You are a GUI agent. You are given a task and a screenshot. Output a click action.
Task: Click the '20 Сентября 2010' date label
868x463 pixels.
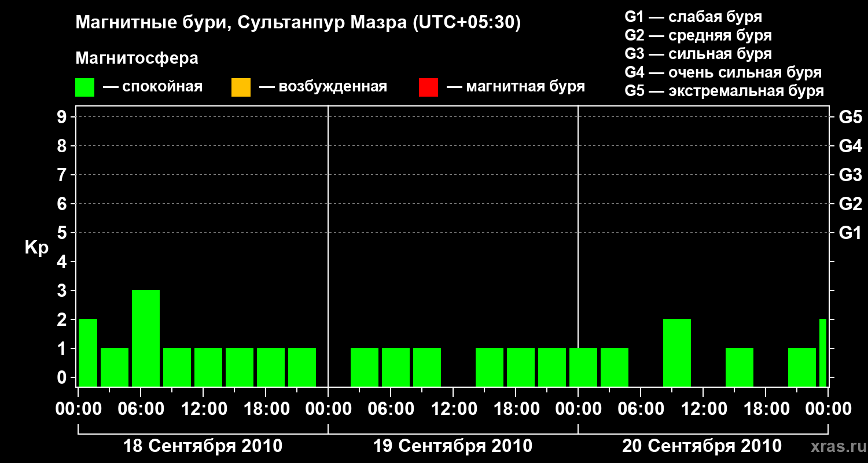click(702, 446)
